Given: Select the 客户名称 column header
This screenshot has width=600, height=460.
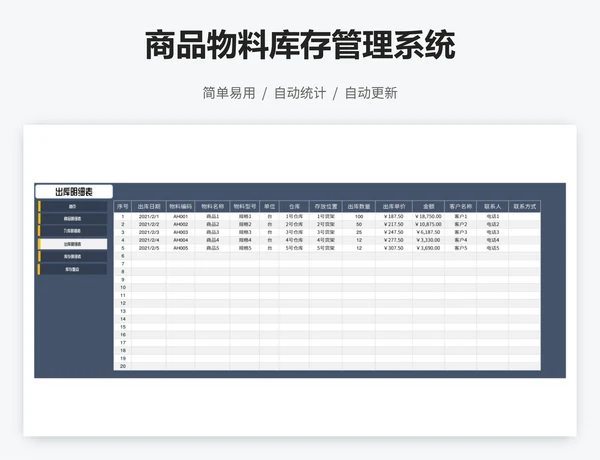Looking at the screenshot, I should (461, 207).
